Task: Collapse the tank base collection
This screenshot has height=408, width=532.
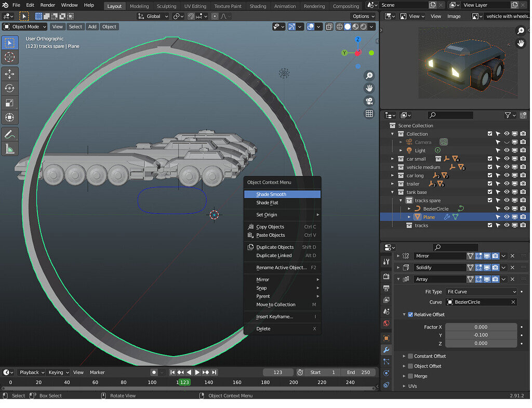Action: 393,192
